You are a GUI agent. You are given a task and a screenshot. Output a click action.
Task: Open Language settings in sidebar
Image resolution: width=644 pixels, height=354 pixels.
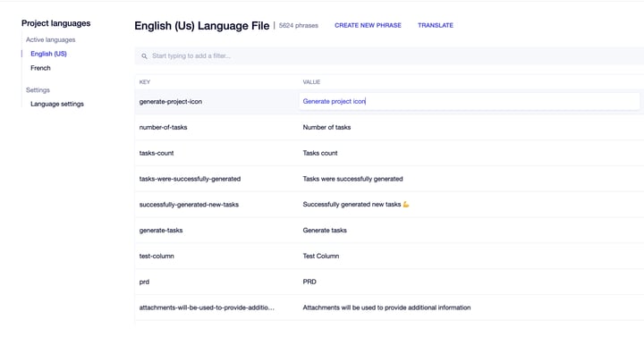[57, 104]
